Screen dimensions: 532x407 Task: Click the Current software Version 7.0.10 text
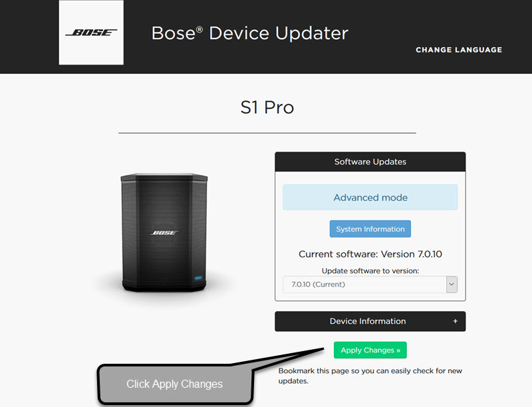[x=370, y=254]
